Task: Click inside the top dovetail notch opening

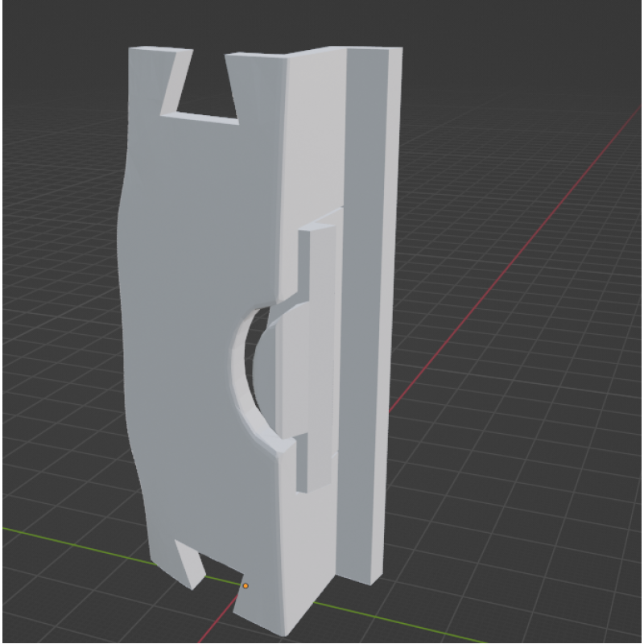Action: (x=205, y=89)
